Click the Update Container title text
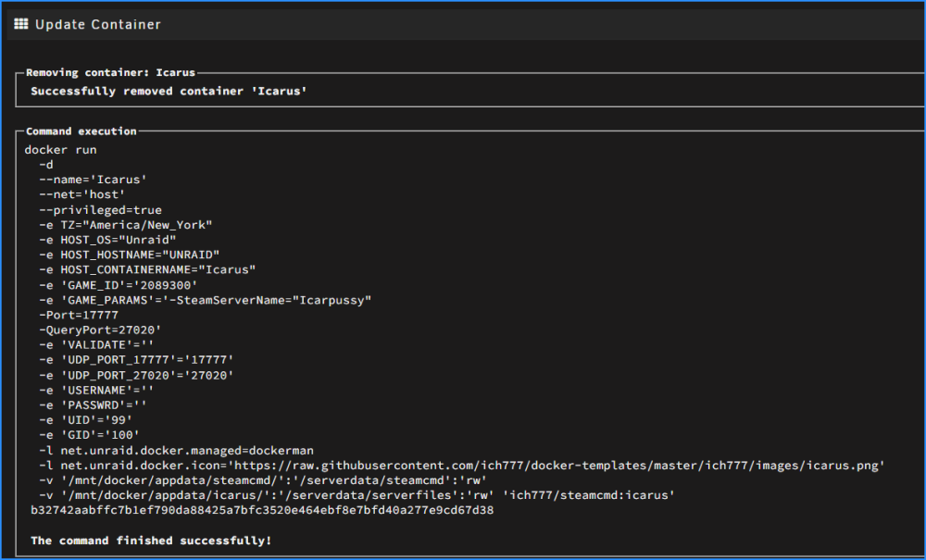The image size is (926, 560). (98, 25)
